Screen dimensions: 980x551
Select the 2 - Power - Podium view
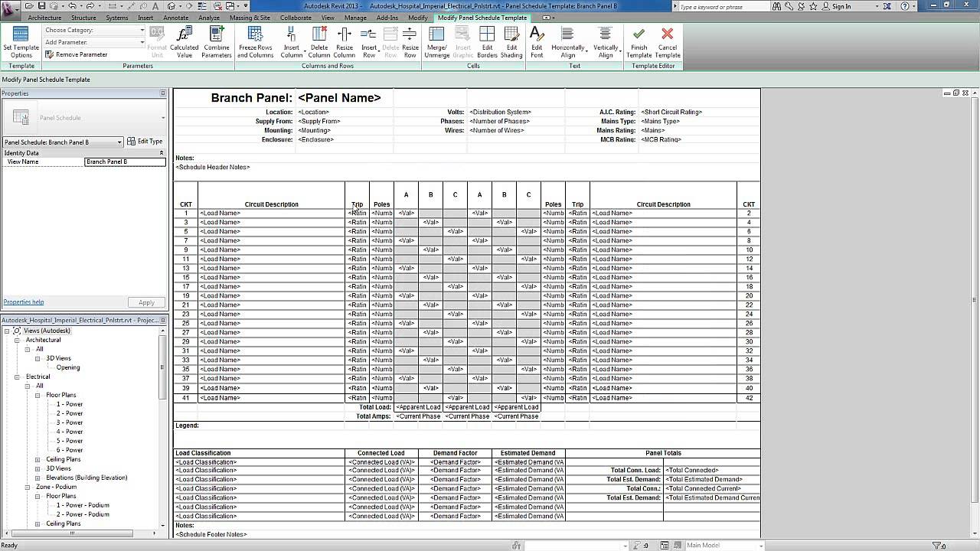pos(83,514)
